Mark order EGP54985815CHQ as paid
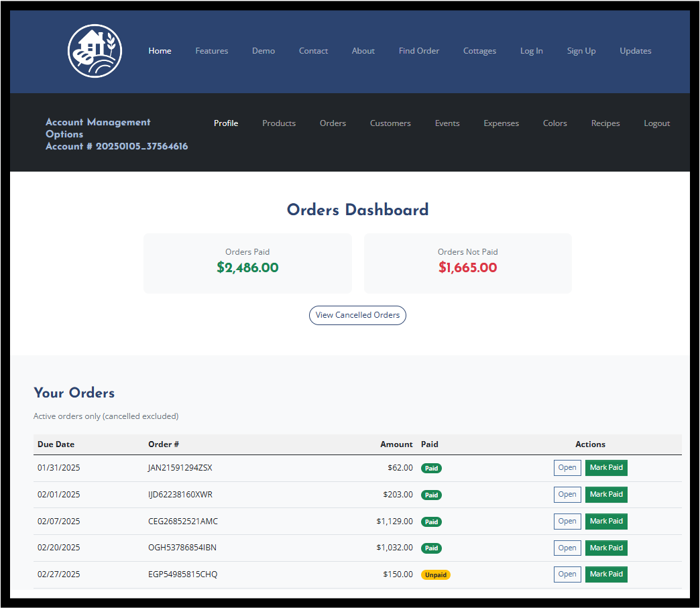This screenshot has height=608, width=700. [606, 574]
